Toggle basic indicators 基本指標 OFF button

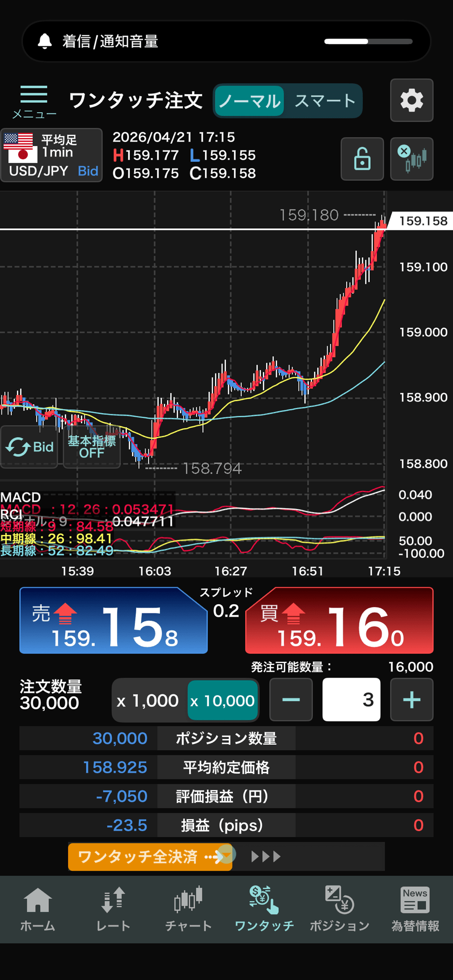point(92,447)
